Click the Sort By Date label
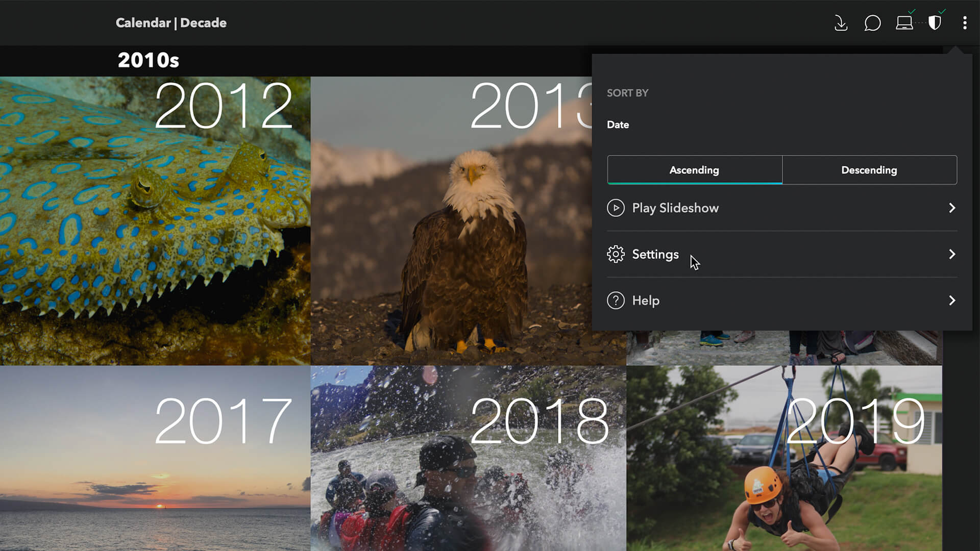The image size is (980, 551). pyautogui.click(x=619, y=124)
